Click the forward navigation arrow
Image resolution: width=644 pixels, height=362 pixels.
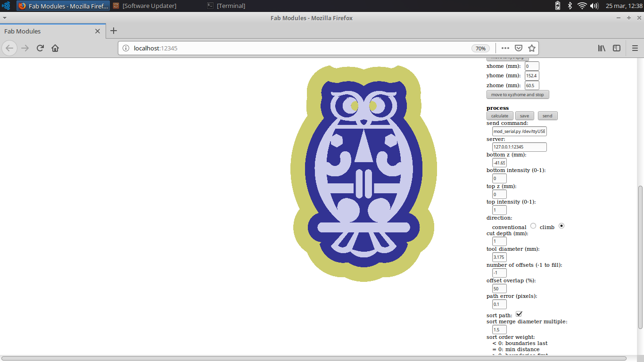click(x=25, y=48)
